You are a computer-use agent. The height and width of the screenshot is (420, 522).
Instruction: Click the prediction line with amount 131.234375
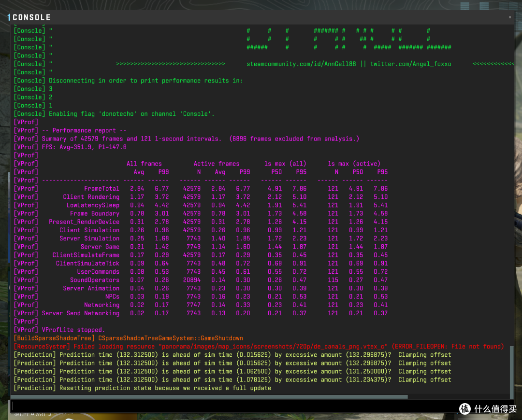tap(232, 380)
